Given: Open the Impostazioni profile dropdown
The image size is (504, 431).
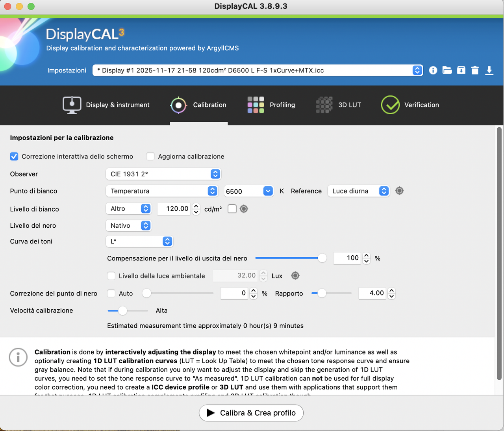Looking at the screenshot, I should click(258, 70).
